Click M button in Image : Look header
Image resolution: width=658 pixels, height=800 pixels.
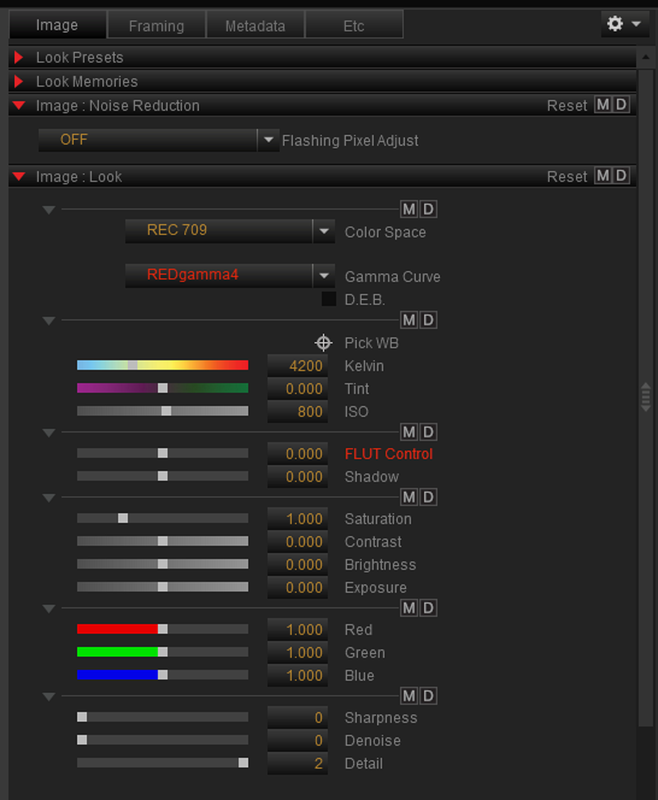point(603,176)
